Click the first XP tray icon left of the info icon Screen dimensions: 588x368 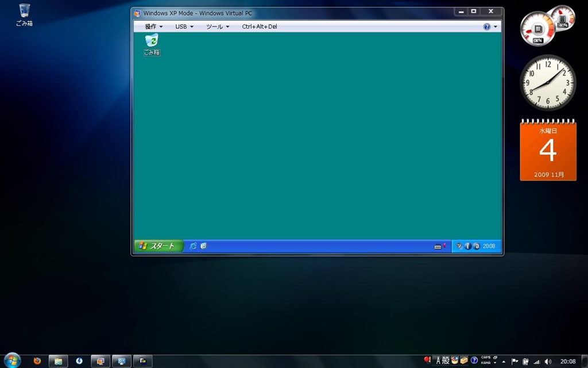459,246
